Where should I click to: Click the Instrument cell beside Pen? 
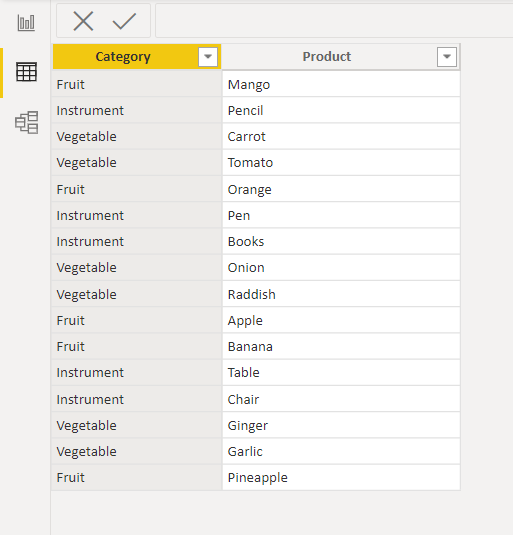[136, 215]
